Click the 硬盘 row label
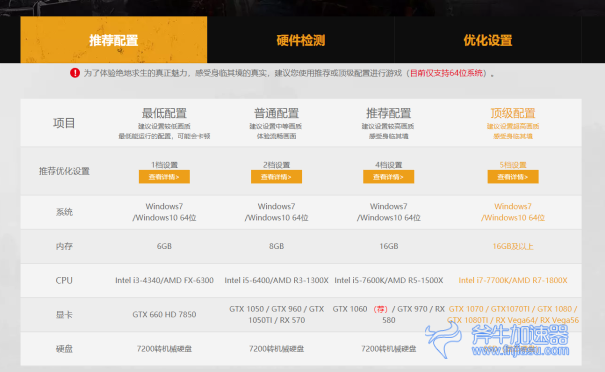605x372 pixels. [64, 349]
